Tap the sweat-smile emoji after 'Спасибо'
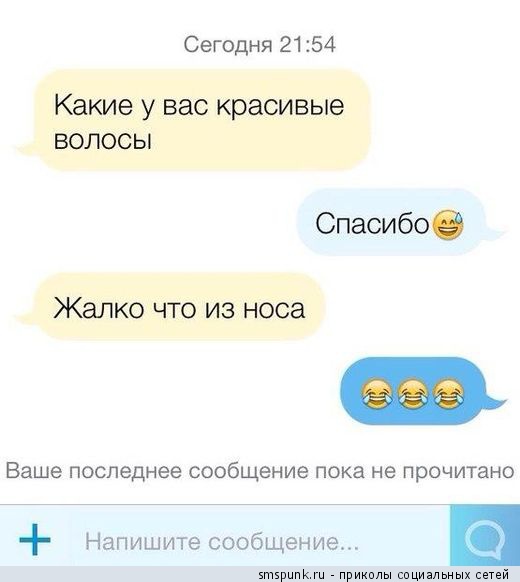520x582 pixels. pos(449,225)
